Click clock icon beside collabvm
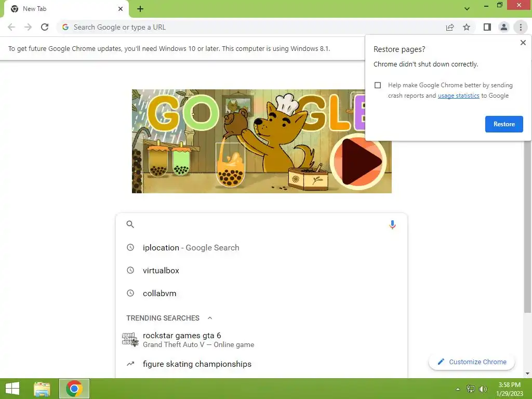Screen dimensions: 532x399 (130, 293)
